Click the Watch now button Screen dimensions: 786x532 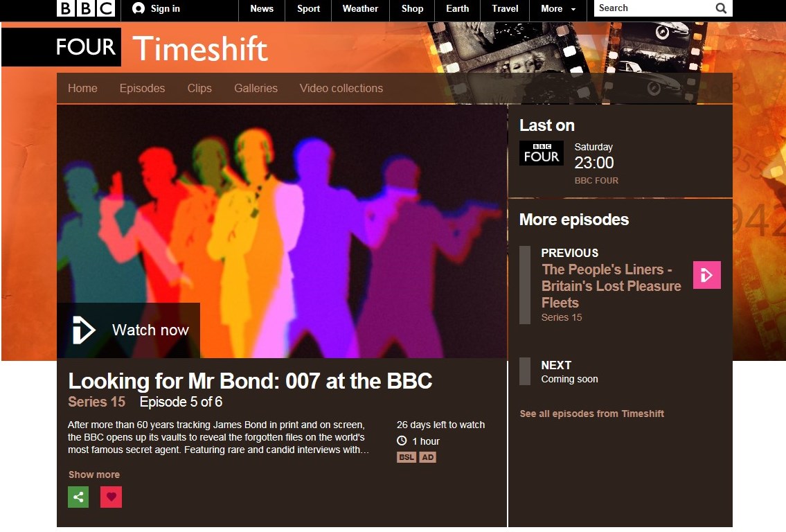tap(128, 330)
